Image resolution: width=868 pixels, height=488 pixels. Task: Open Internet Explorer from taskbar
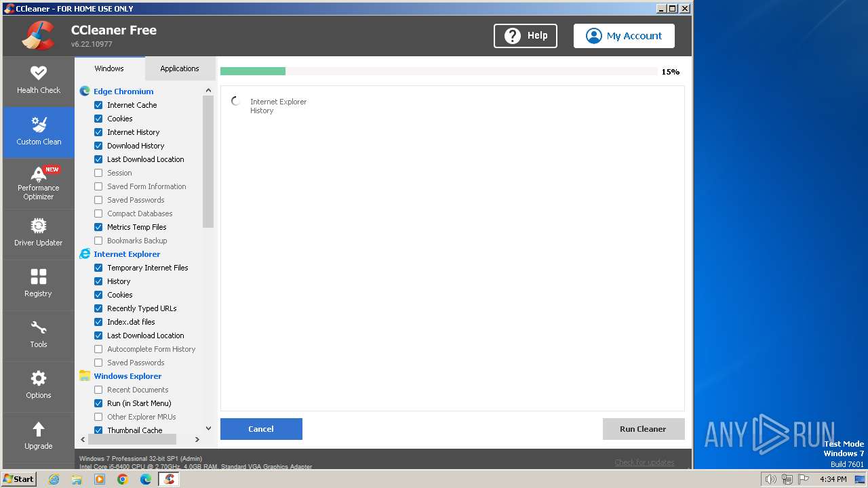point(54,479)
